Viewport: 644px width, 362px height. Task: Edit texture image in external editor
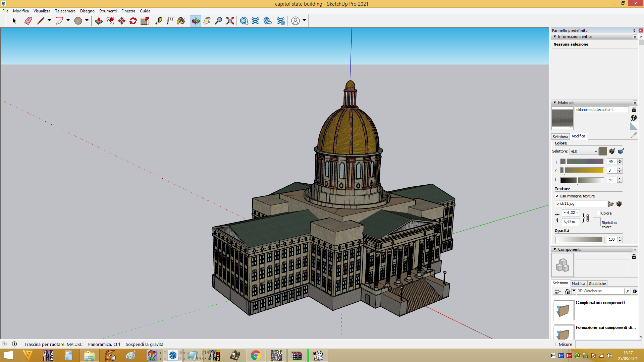coord(619,204)
